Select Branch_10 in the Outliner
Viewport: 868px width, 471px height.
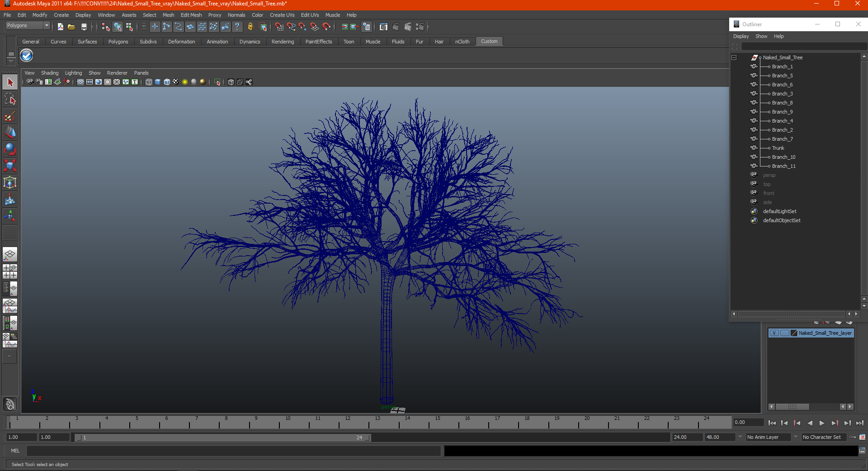783,157
